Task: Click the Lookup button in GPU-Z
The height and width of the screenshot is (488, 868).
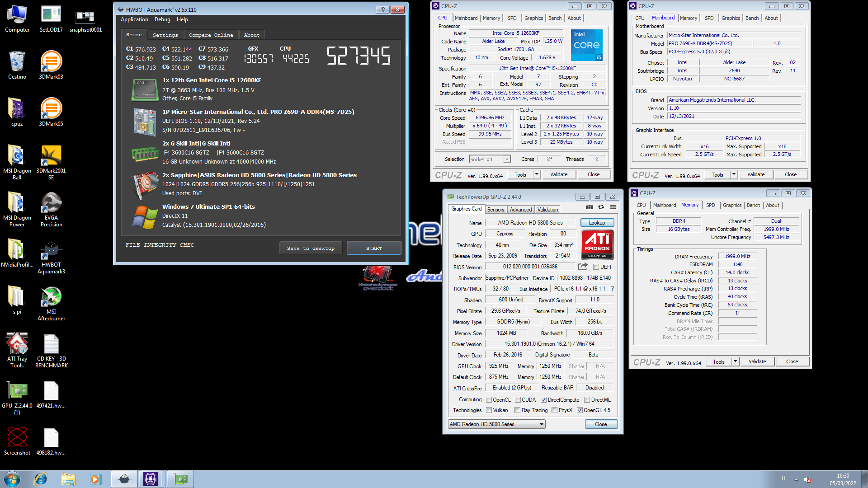Action: pyautogui.click(x=597, y=223)
